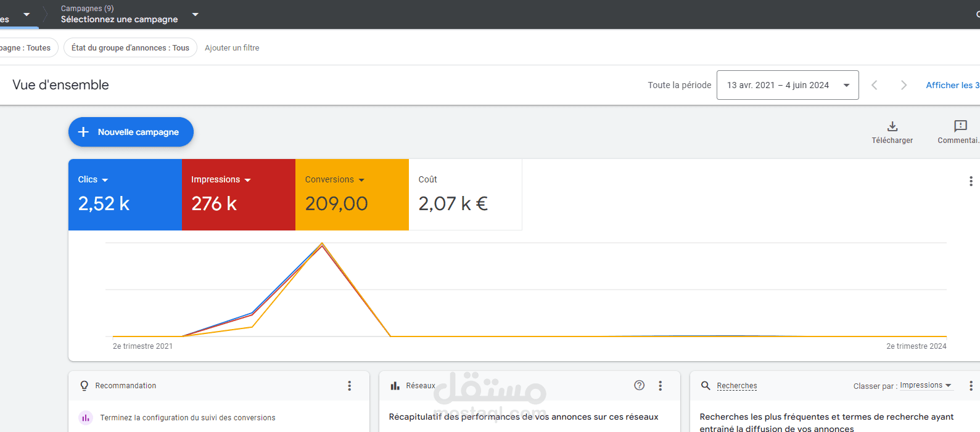
Task: Open Recommandation card three-dot menu
Action: pos(349,386)
